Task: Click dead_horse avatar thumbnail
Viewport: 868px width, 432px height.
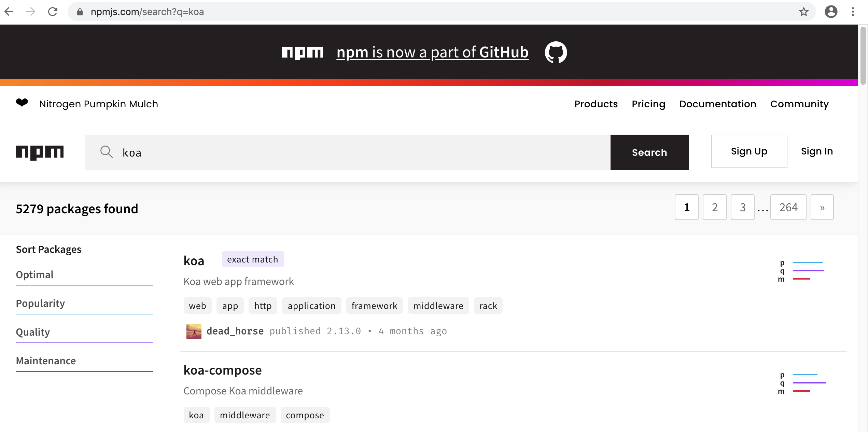Action: tap(194, 331)
